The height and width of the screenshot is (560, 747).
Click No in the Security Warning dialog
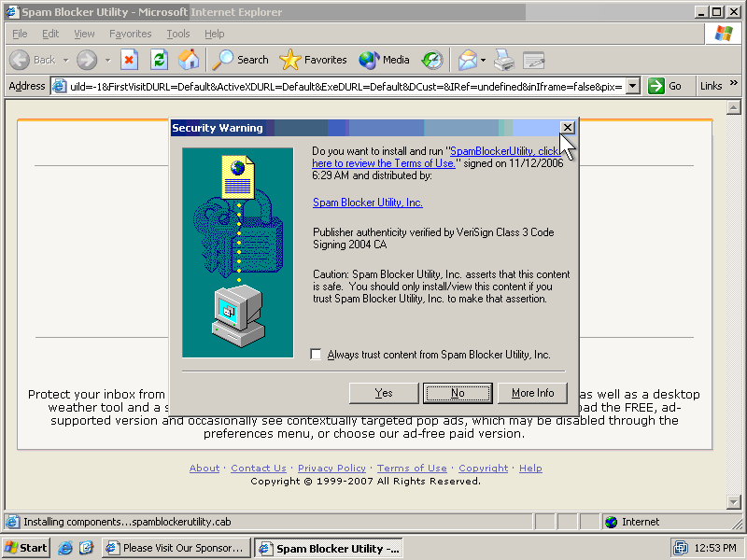(458, 393)
